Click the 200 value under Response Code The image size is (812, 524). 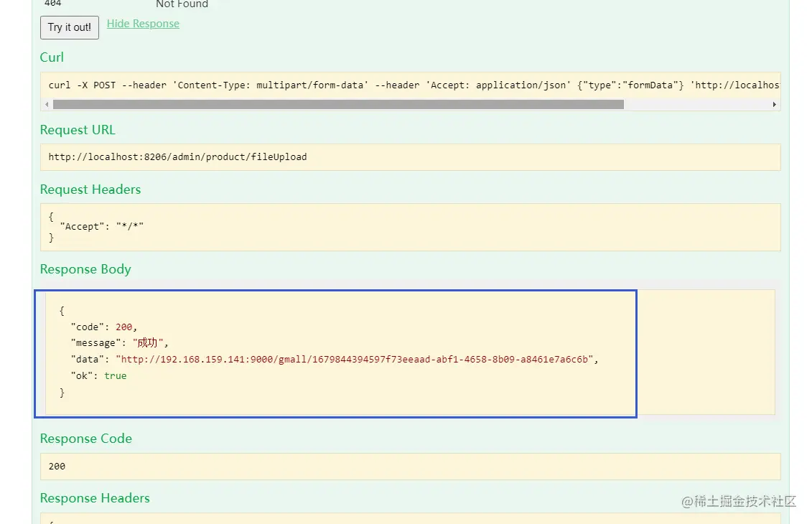click(x=57, y=467)
